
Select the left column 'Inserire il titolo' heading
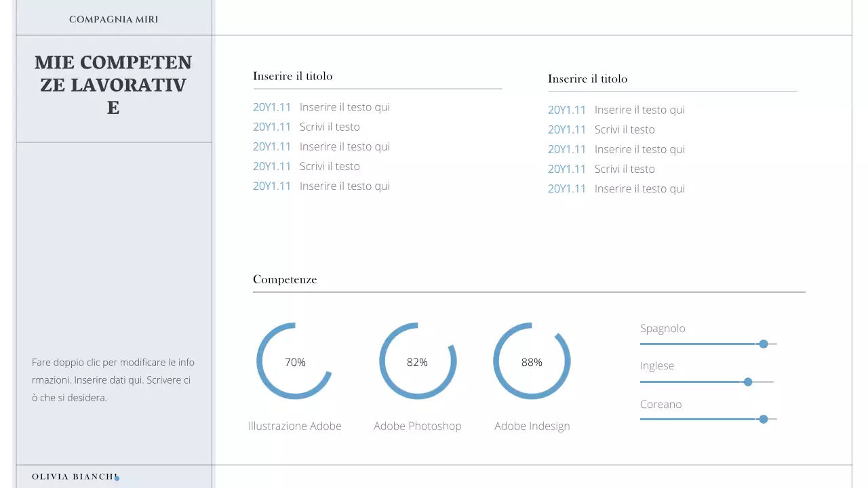tap(293, 76)
